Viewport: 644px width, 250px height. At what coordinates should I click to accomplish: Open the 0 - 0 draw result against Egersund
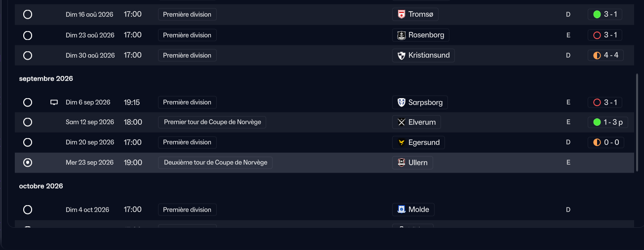pyautogui.click(x=605, y=143)
